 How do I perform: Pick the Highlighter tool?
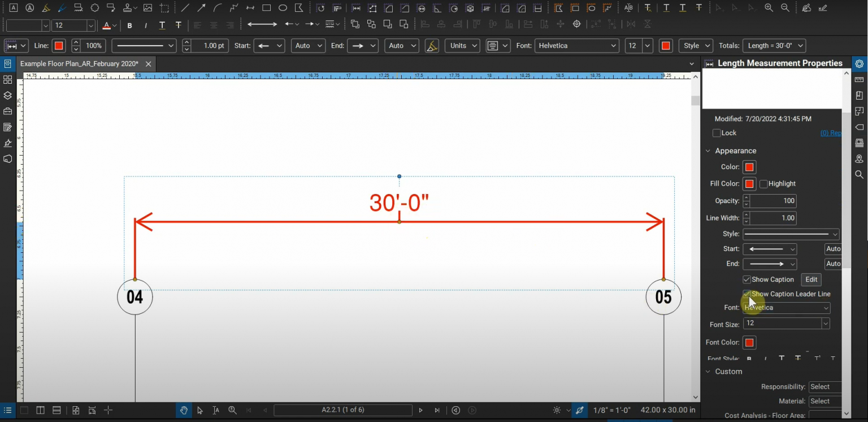pyautogui.click(x=47, y=7)
